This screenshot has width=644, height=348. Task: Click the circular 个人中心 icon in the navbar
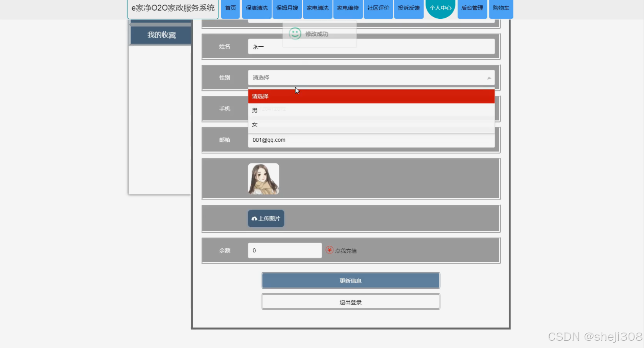440,8
